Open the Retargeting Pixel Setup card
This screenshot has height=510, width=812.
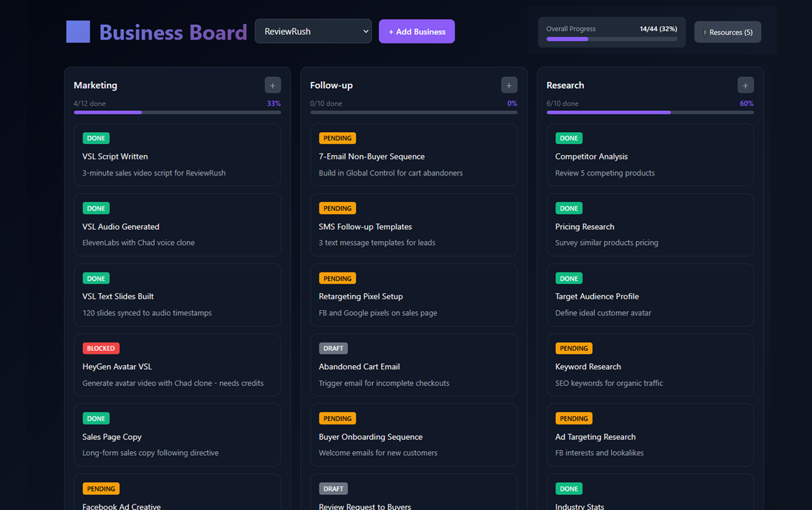pyautogui.click(x=413, y=297)
